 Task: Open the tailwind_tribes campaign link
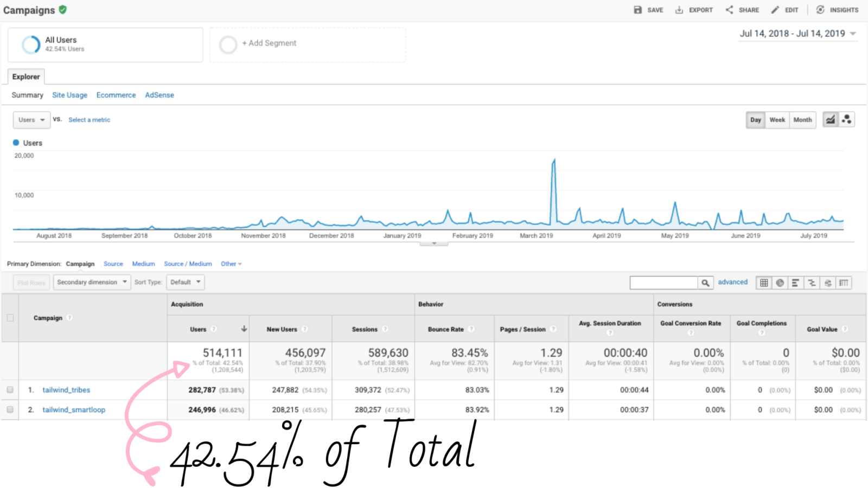click(x=66, y=389)
